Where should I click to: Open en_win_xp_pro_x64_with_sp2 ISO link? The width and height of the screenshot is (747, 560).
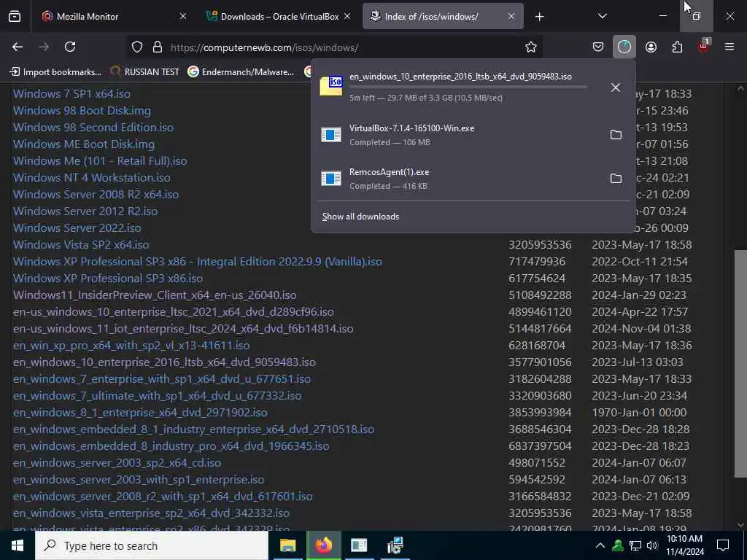pyautogui.click(x=131, y=345)
